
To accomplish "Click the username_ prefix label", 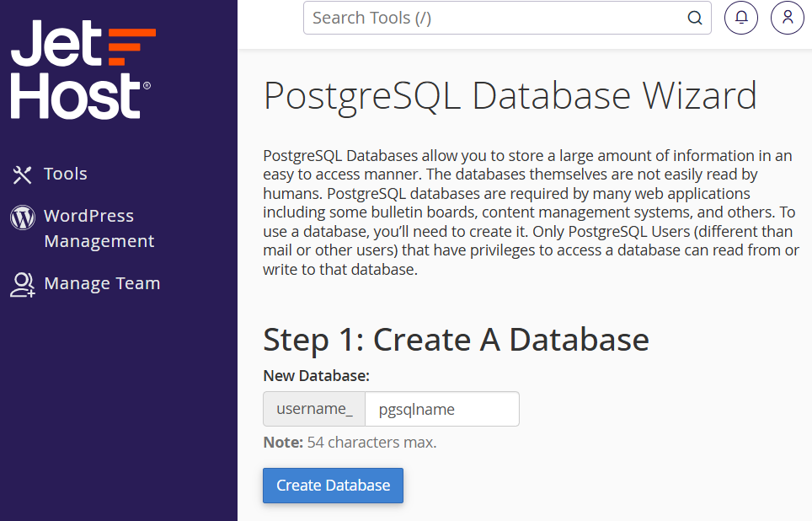I will [314, 409].
